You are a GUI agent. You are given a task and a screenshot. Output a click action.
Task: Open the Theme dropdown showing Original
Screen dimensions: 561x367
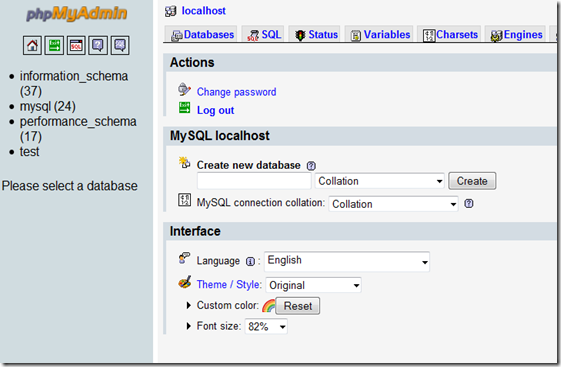(x=313, y=285)
